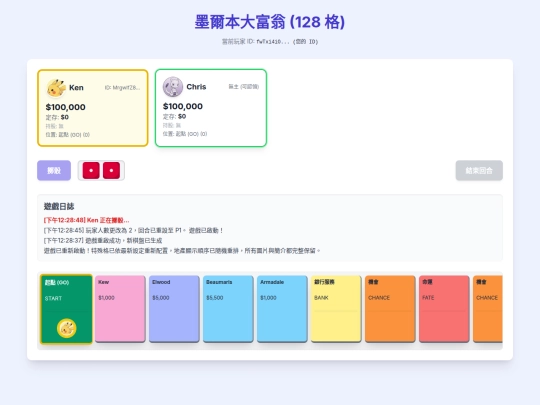The image size is (540, 405).
Task: Click Ken's 定存: $0 line
Action: (x=57, y=117)
